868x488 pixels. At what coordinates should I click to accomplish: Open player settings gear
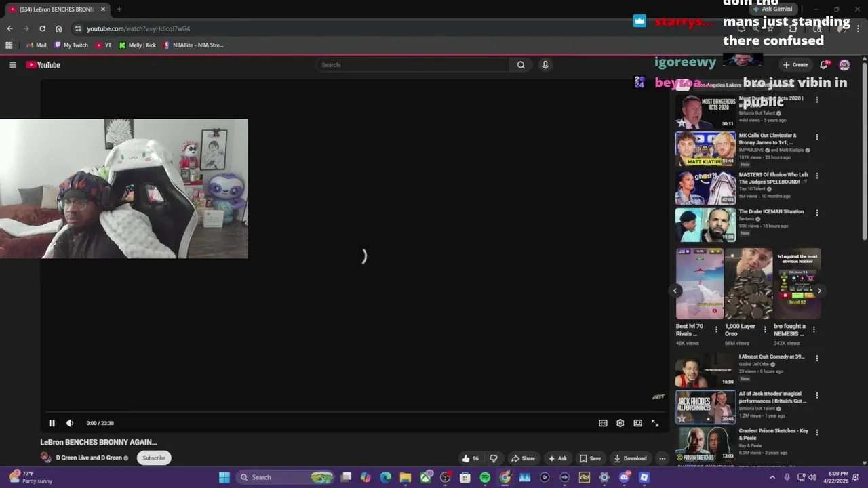tap(620, 423)
